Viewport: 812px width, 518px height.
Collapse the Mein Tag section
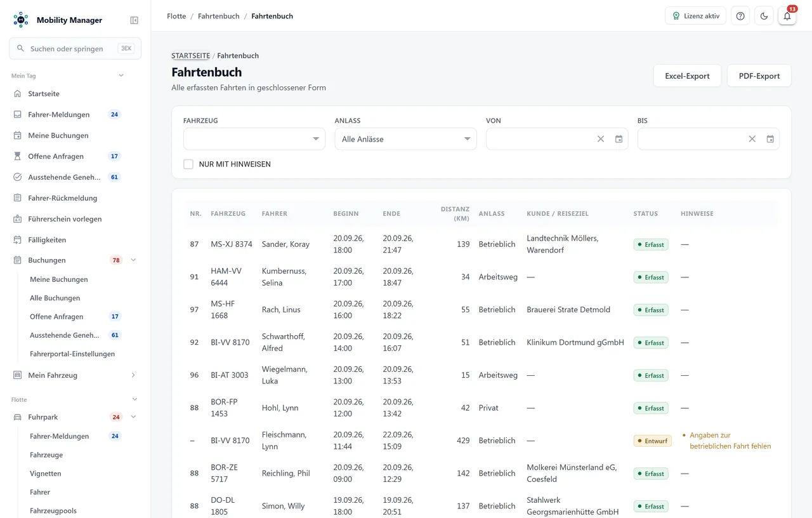[x=121, y=76]
